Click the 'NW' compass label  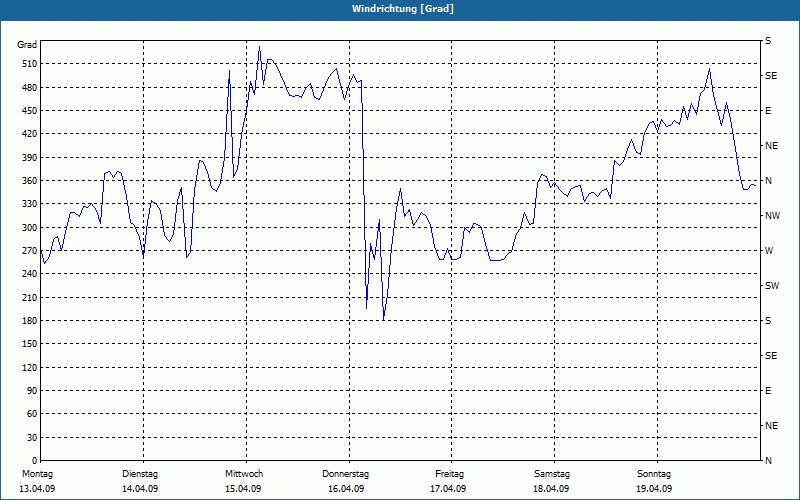tap(772, 216)
